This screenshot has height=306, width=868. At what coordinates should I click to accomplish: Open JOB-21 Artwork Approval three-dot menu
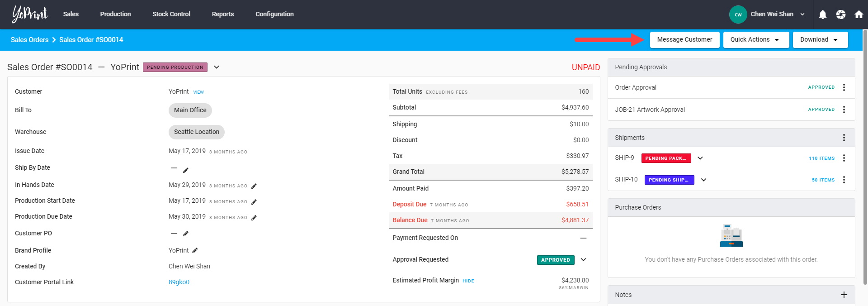(x=844, y=110)
